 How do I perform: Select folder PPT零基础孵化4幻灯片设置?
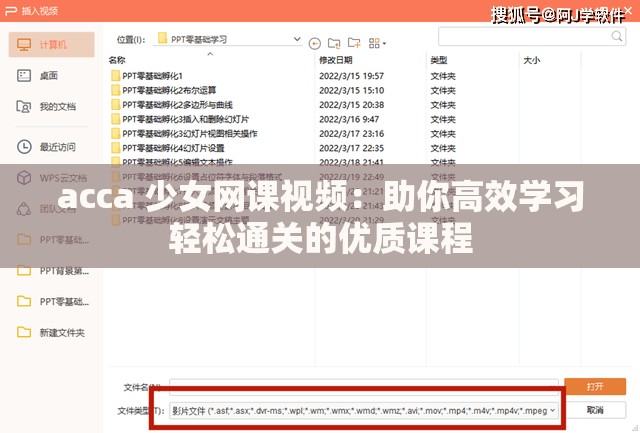[x=173, y=148]
